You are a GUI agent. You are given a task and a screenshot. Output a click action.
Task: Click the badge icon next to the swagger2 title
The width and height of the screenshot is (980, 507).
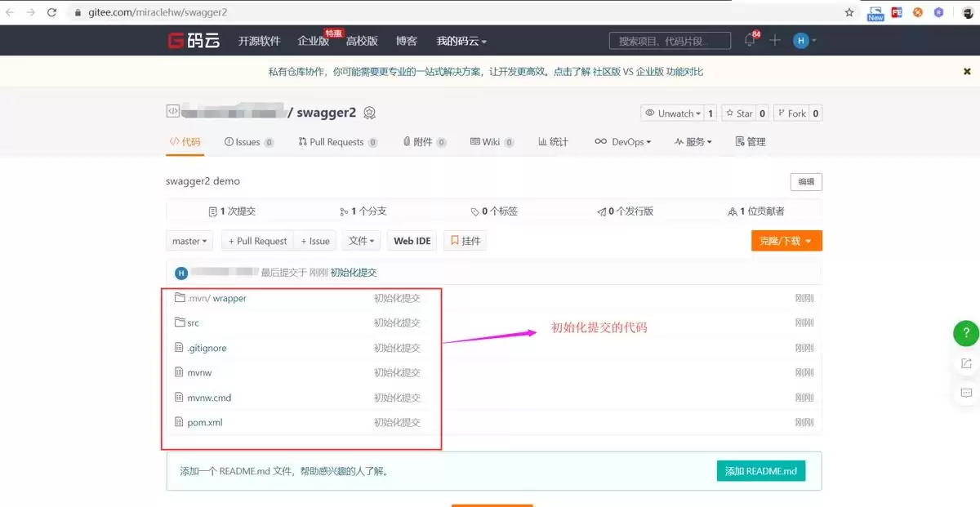(x=369, y=113)
